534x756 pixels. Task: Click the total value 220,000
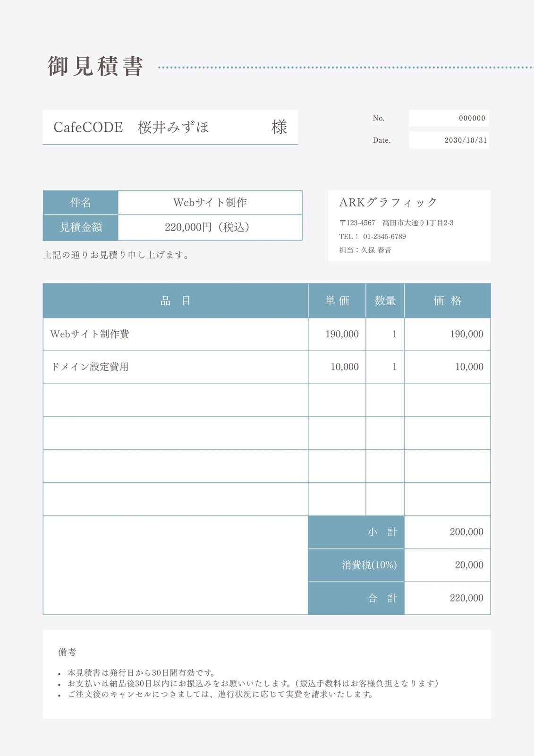point(448,598)
